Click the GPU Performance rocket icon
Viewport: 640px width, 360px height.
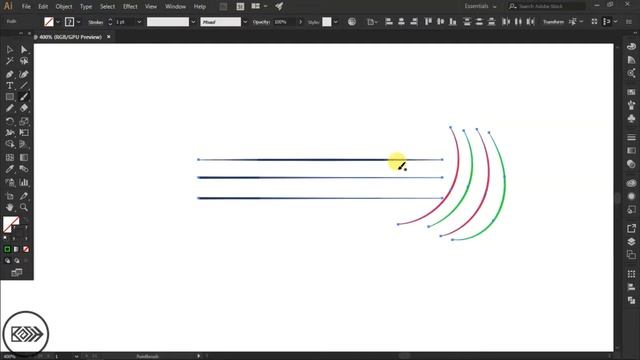[x=279, y=6]
